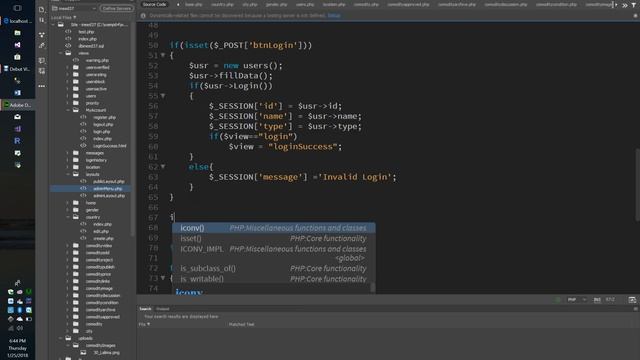The width and height of the screenshot is (640, 360).
Task: Click the Setup link in info bar
Action: click(x=334, y=16)
